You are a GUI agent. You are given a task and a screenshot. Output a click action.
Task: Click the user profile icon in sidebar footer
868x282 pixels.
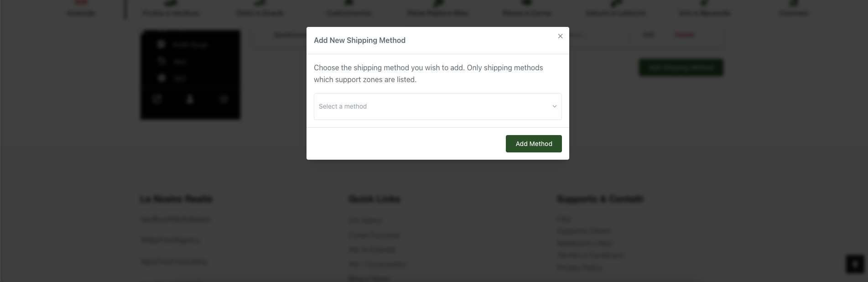point(190,99)
